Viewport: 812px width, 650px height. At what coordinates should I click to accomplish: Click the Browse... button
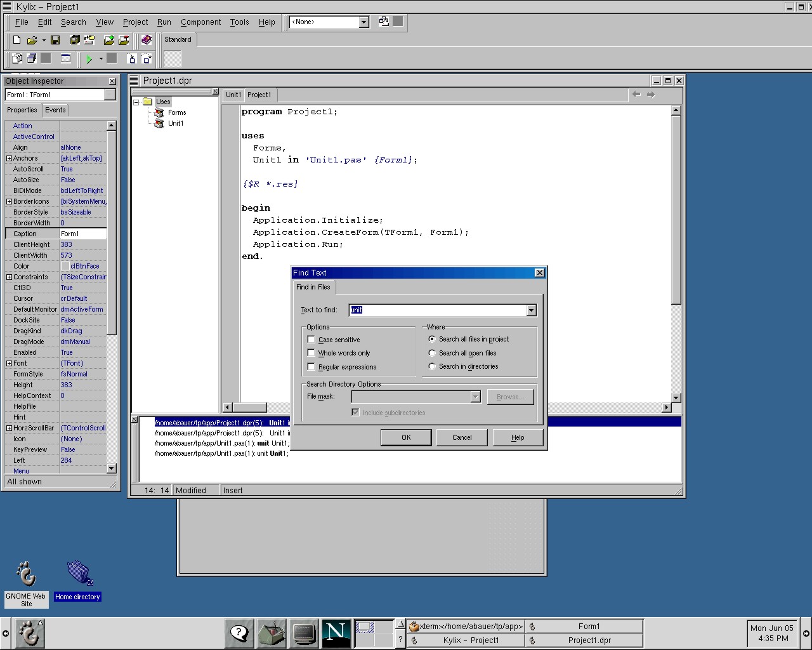point(510,397)
